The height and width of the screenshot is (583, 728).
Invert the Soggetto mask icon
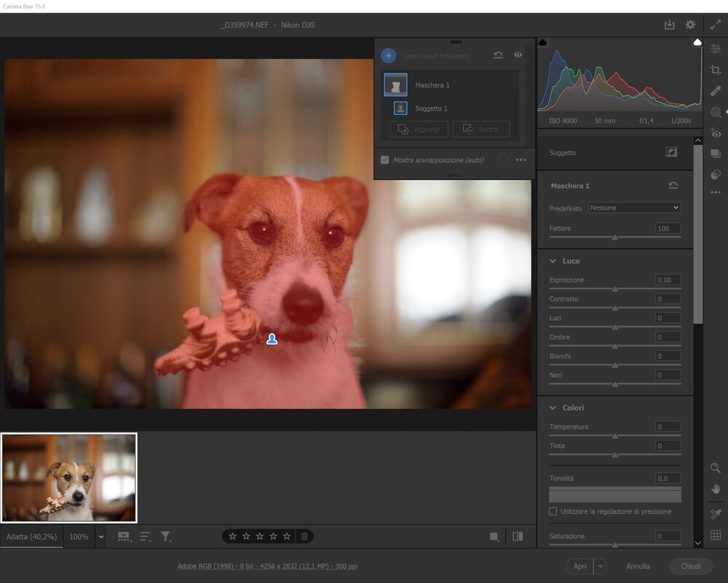(671, 152)
